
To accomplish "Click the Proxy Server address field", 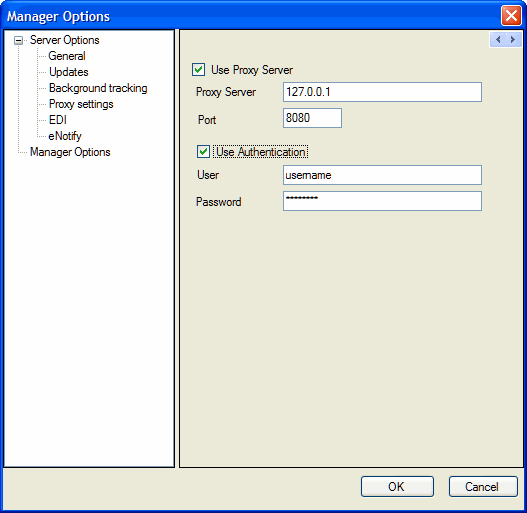I will pos(382,92).
